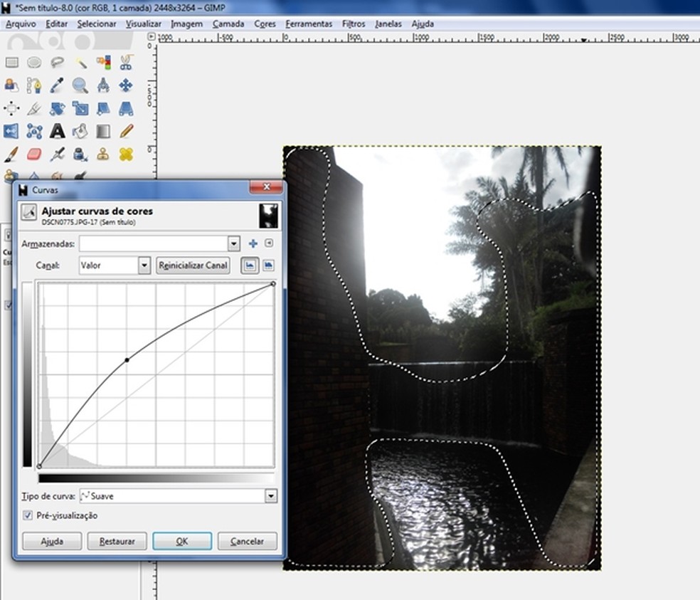Select the Heal tool

(x=126, y=154)
